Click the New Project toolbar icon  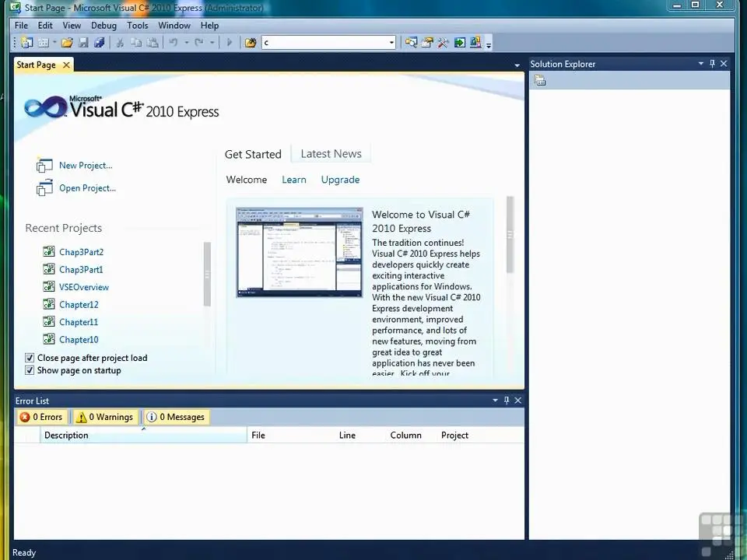pos(26,43)
